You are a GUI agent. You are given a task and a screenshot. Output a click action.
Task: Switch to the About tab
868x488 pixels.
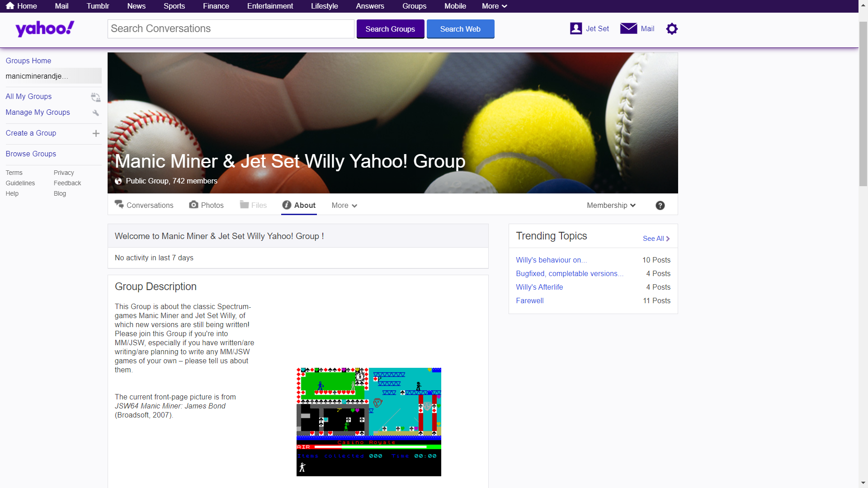[x=305, y=205]
